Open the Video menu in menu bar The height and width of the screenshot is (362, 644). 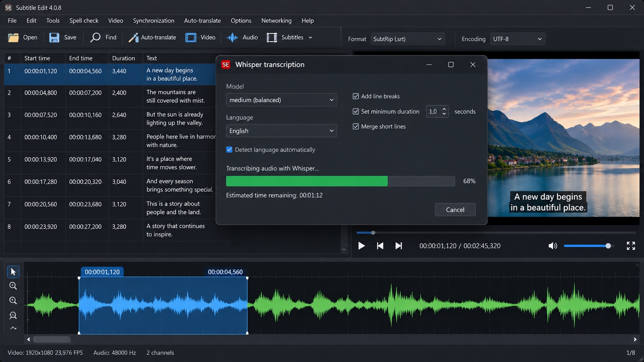(116, 20)
